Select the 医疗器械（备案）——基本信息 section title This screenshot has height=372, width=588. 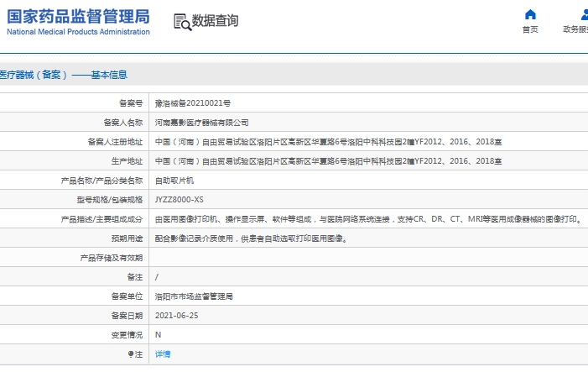[x=64, y=75]
